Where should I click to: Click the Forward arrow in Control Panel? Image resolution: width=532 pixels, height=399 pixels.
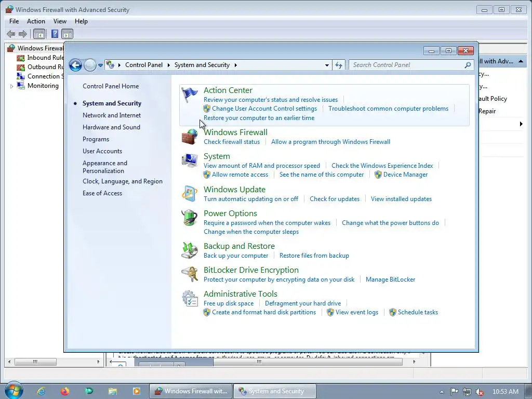(90, 65)
